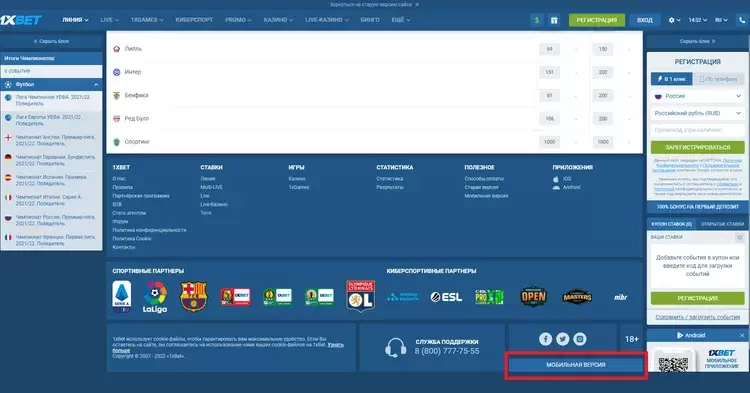Click the Red Bull team crest icon
Image resolution: width=750 pixels, height=393 pixels.
[116, 119]
